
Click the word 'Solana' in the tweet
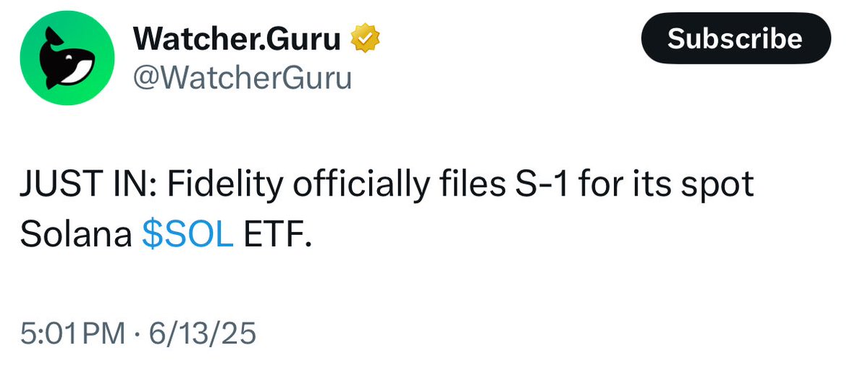[76, 236]
